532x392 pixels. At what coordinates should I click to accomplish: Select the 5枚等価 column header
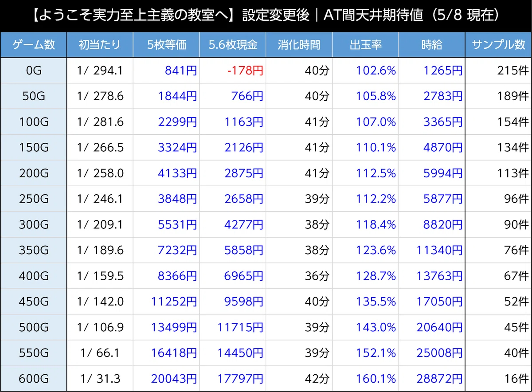tap(166, 45)
